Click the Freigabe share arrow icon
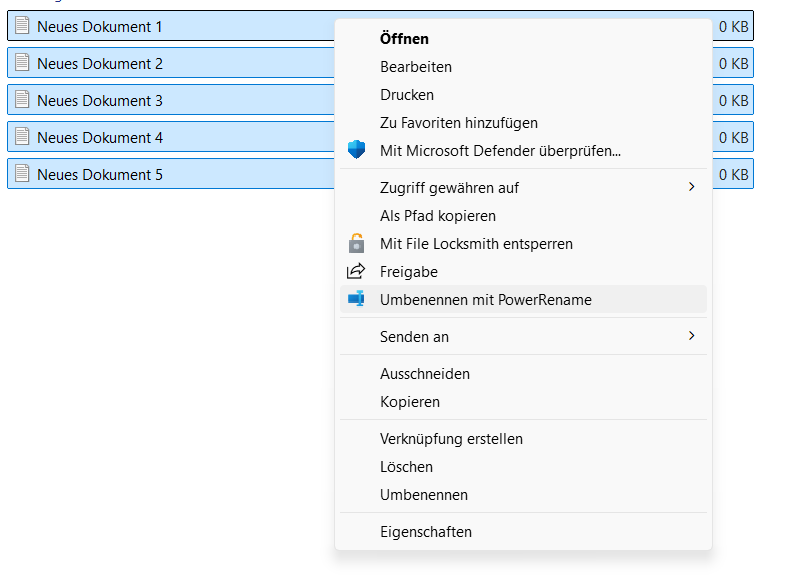 [x=356, y=271]
